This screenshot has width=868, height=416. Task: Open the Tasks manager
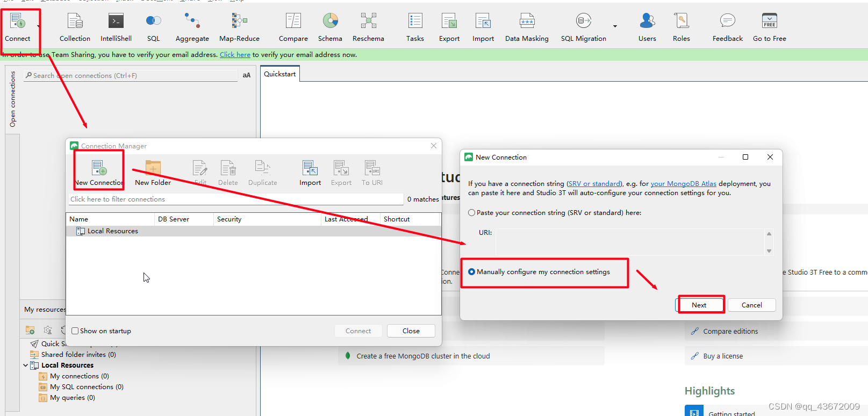point(415,28)
